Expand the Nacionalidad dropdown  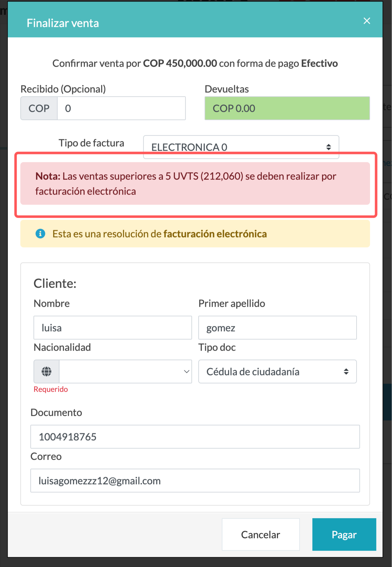click(x=125, y=371)
